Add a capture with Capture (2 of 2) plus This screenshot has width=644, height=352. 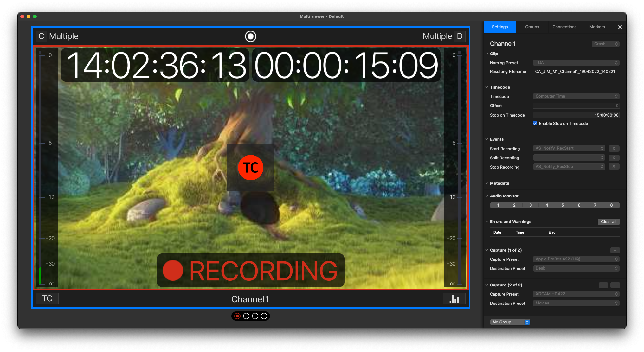point(615,285)
